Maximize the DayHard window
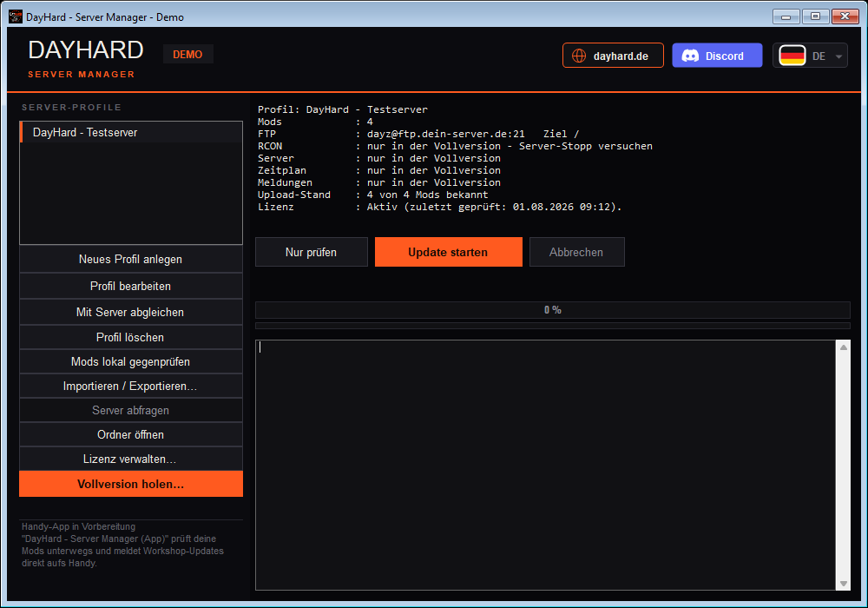The height and width of the screenshot is (608, 868). pyautogui.click(x=815, y=17)
